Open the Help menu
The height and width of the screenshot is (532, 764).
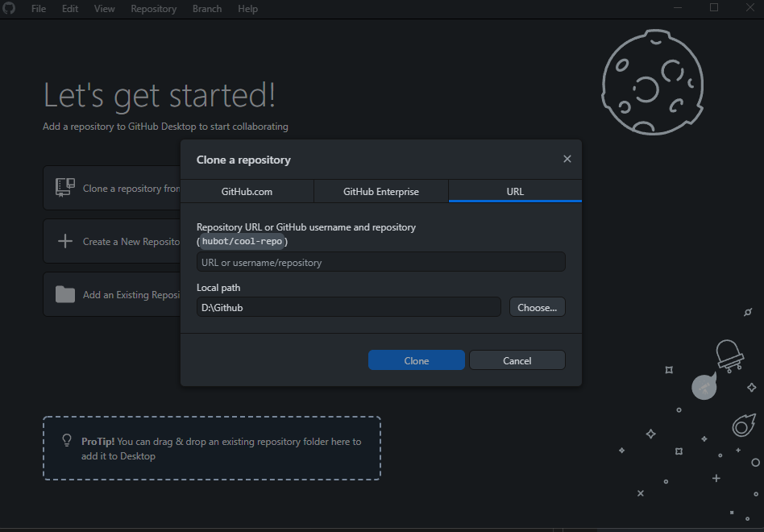(247, 9)
